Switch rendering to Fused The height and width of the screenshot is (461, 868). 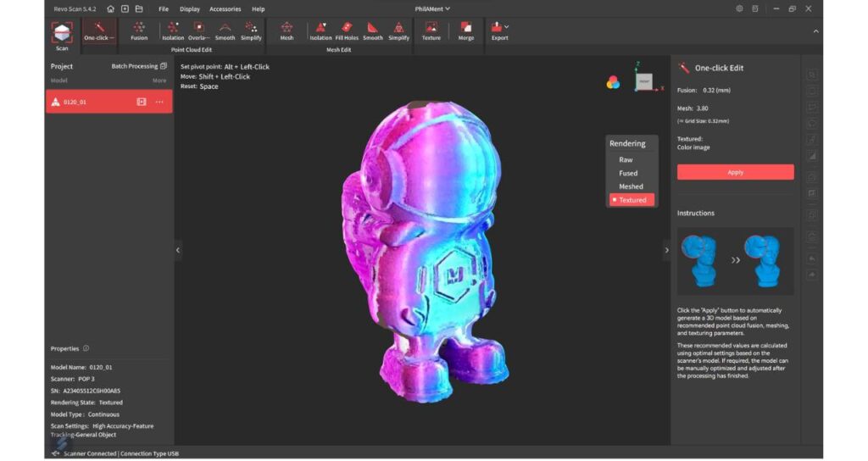(628, 173)
